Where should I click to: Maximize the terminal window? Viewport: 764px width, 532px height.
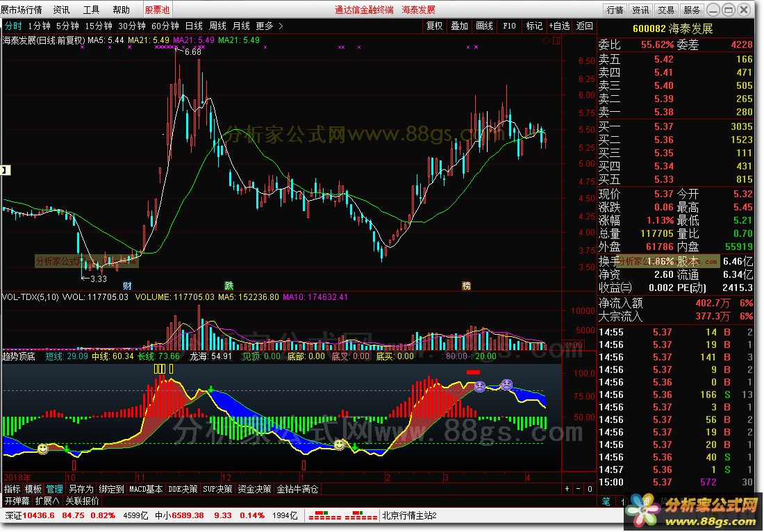click(729, 9)
